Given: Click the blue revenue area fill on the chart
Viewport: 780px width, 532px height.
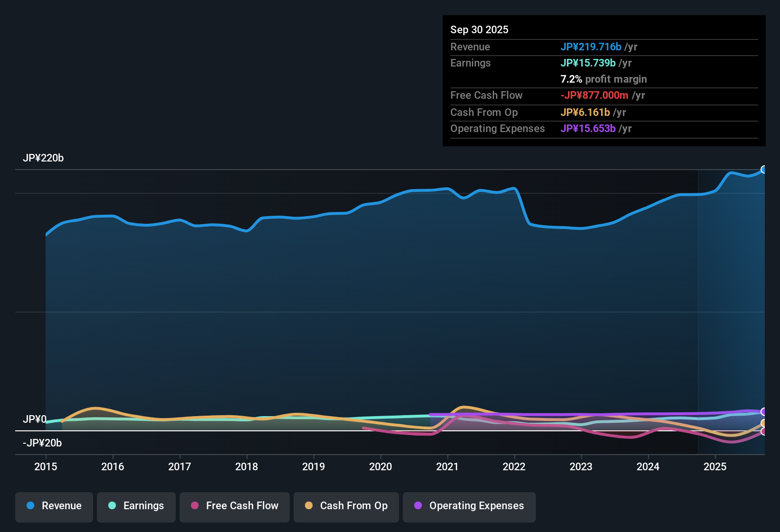Looking at the screenshot, I should point(333,309).
